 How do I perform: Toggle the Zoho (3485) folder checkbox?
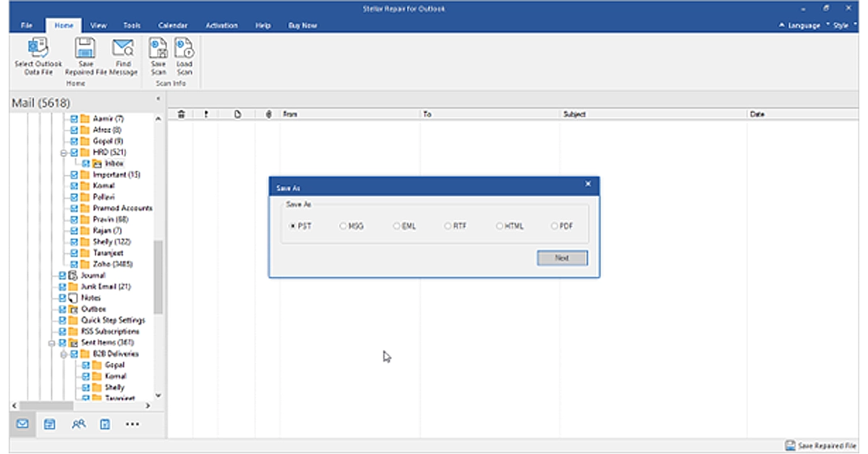74,265
